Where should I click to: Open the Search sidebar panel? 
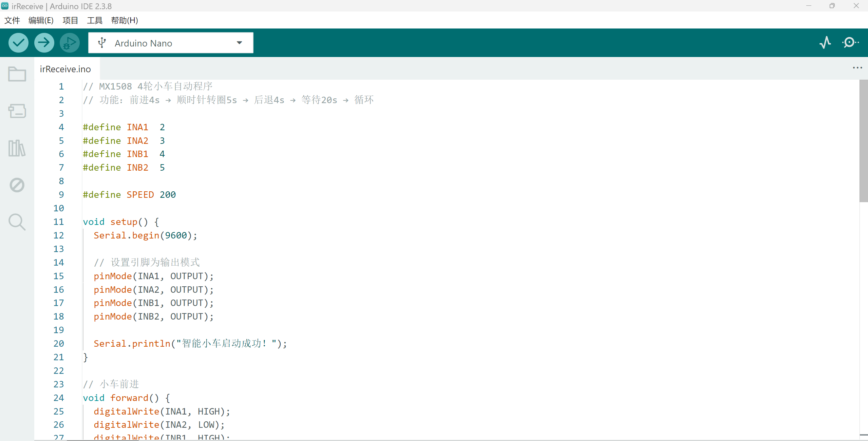click(x=17, y=222)
